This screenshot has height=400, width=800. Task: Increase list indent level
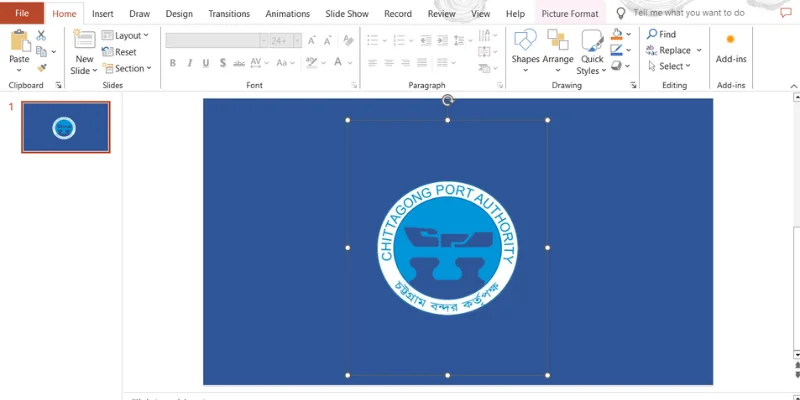click(x=442, y=40)
